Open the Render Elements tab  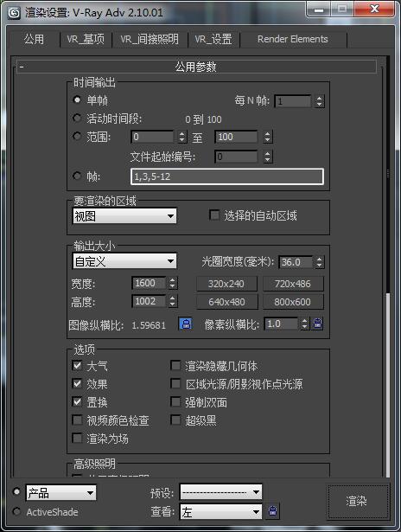[x=292, y=39]
